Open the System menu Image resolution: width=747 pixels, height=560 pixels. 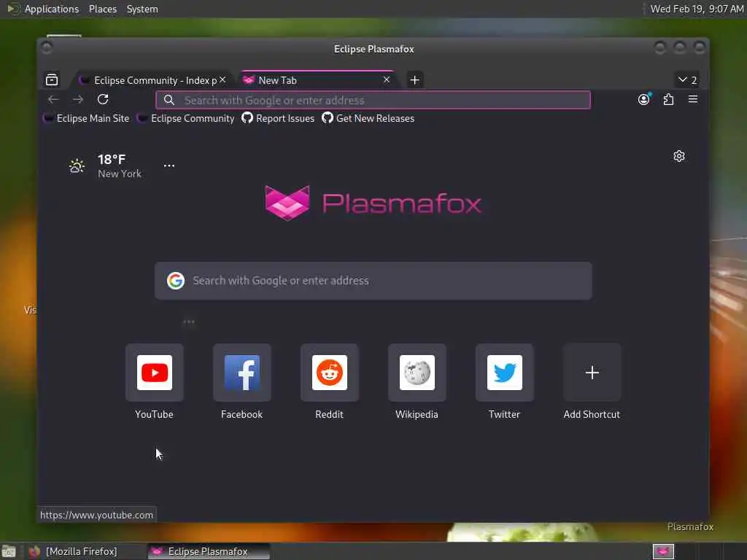[x=142, y=9]
